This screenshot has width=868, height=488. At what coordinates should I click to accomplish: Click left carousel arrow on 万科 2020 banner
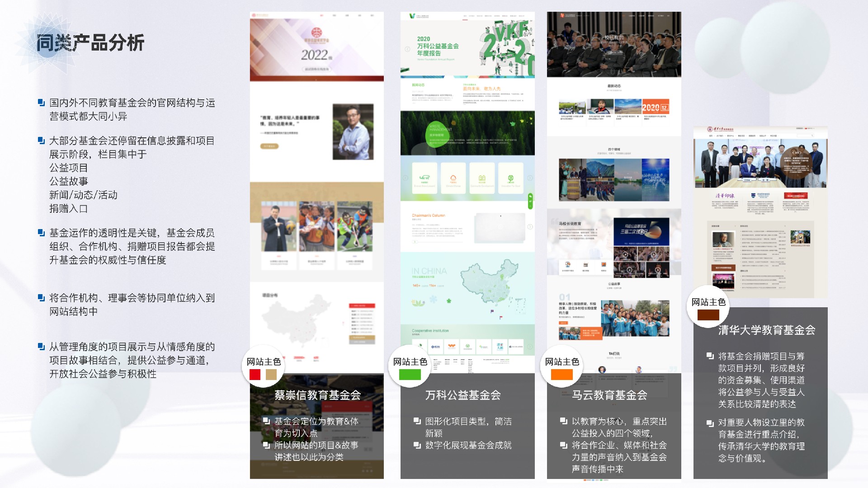407,49
